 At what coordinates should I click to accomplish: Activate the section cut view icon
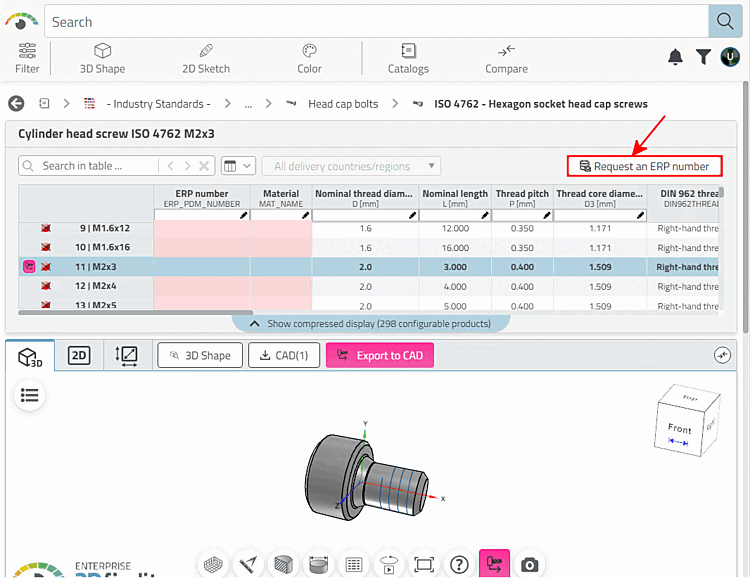283,565
